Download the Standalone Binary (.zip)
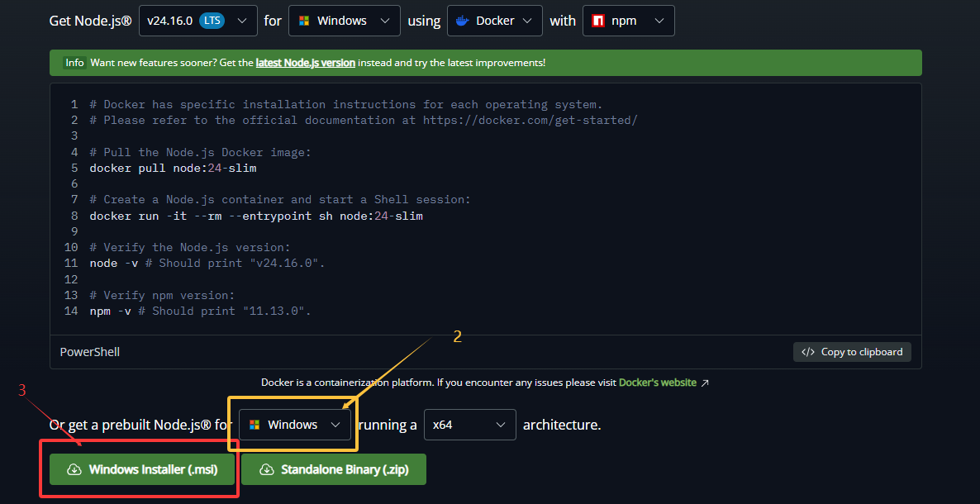The width and height of the screenshot is (980, 504). click(x=334, y=469)
